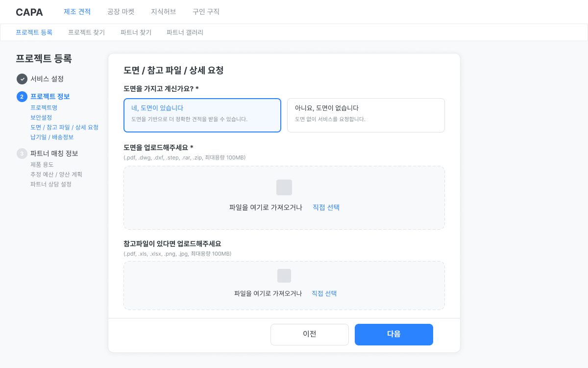Click the checkmark icon on 서비스 설정 step
This screenshot has height=368, width=588.
[22, 79]
